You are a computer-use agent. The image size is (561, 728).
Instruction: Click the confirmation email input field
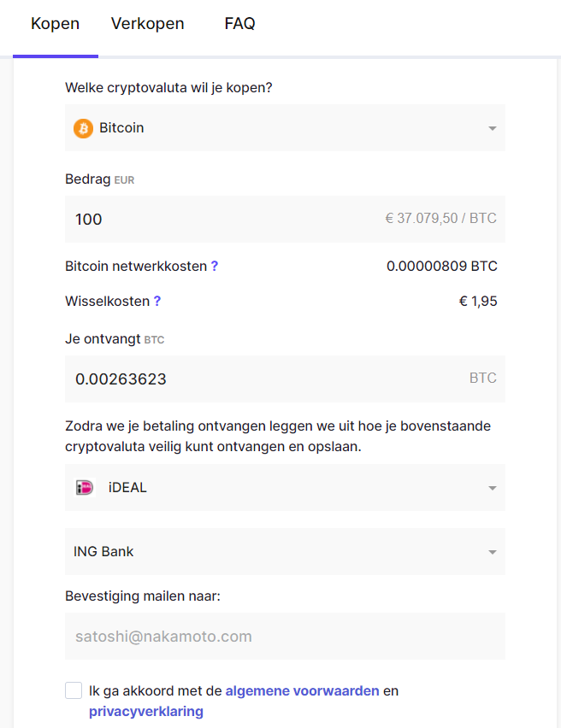[285, 636]
